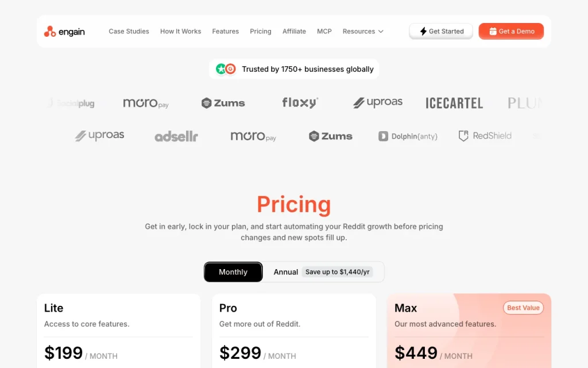This screenshot has width=588, height=368.
Task: Click the lightning bolt icon in Get Started
Action: (423, 31)
